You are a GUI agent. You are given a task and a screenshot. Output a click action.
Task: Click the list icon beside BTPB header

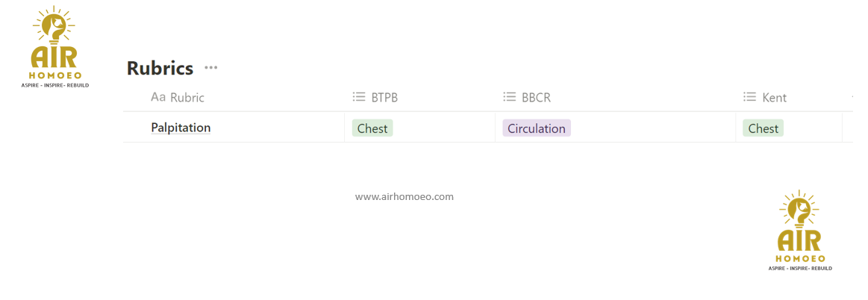coord(359,97)
